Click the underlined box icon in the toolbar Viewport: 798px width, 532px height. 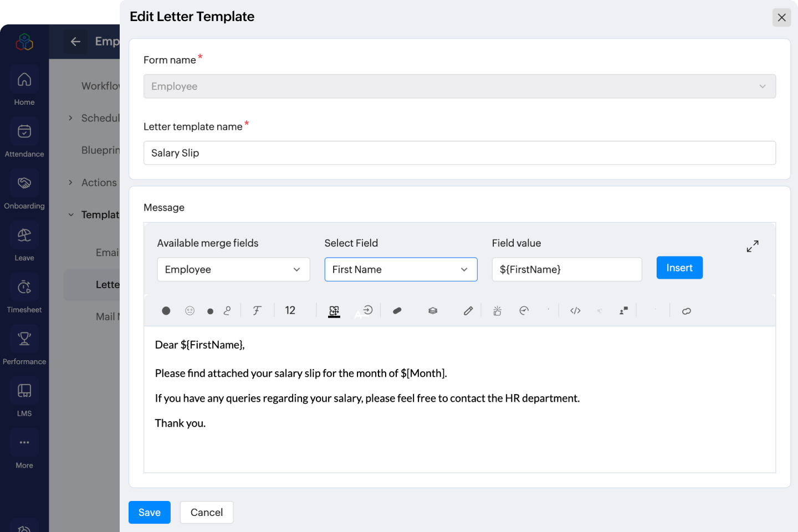click(x=334, y=311)
